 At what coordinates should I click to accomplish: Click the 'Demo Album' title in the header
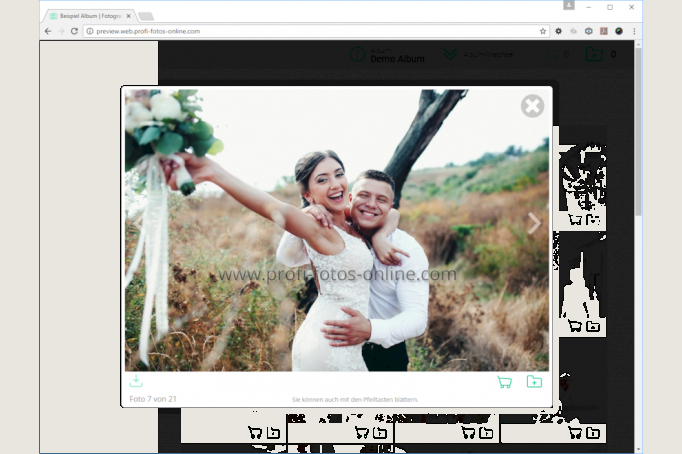point(397,59)
